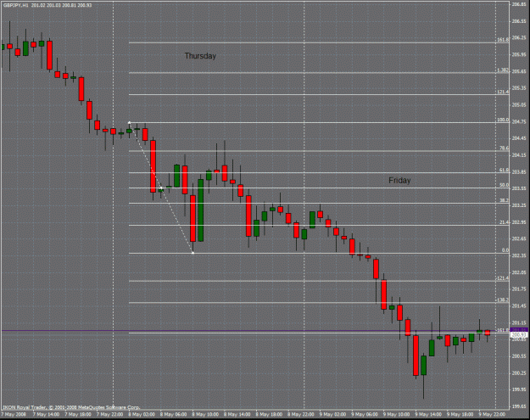530x420 pixels.
Task: Click the 8 May 02:00 time label
Action: tap(142, 415)
